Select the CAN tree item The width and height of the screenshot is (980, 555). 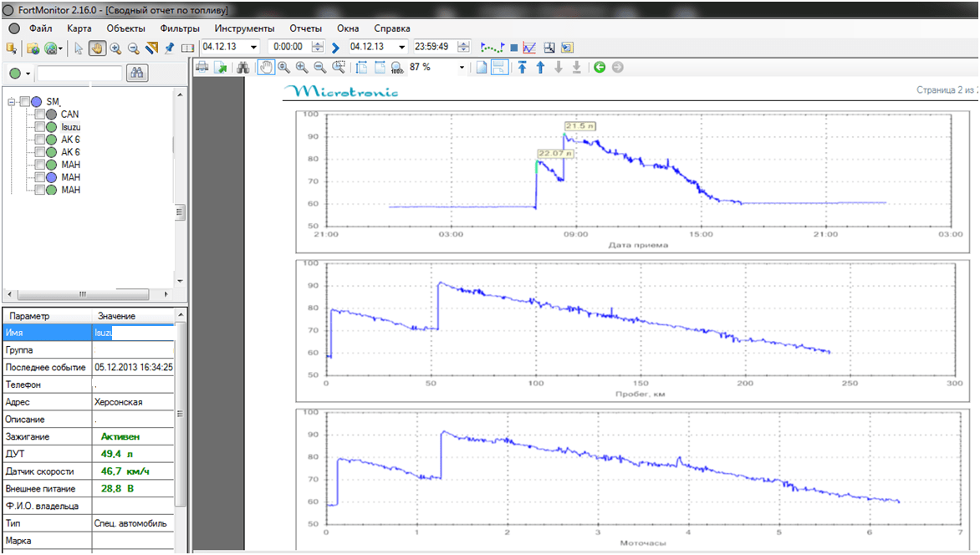(69, 115)
